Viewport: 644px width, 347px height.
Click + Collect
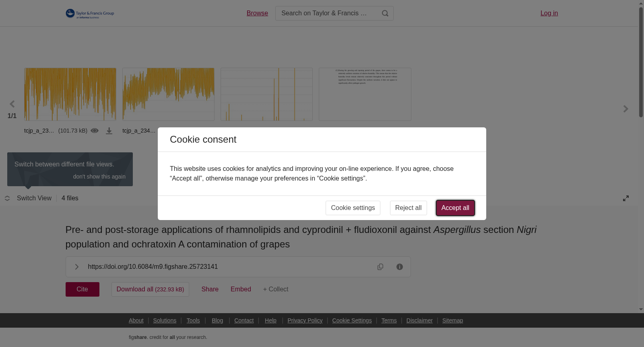coord(276,289)
